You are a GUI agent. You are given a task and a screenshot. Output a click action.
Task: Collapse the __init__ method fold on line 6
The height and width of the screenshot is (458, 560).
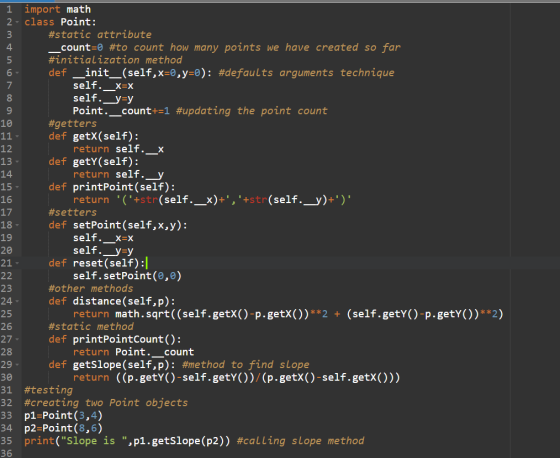click(x=17, y=73)
